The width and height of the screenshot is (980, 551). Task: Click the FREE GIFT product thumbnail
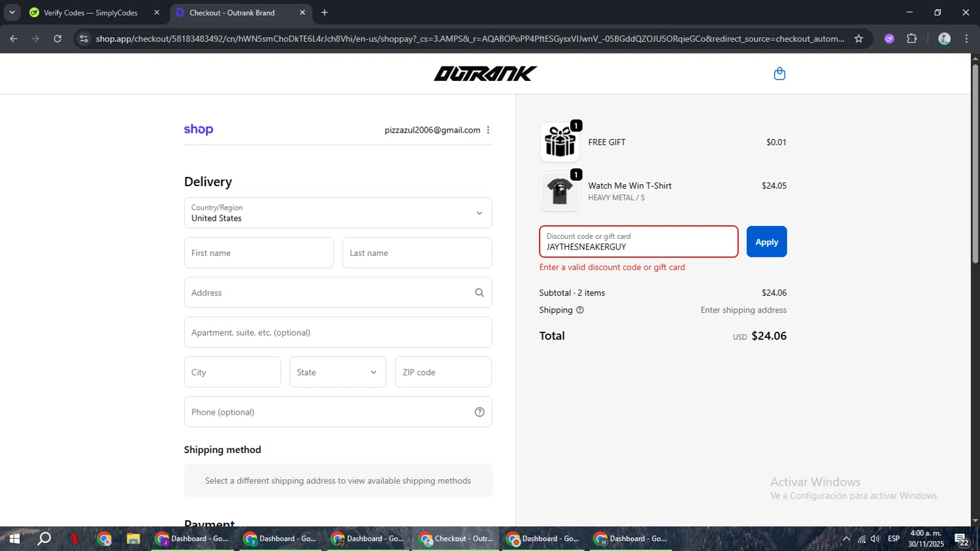point(560,142)
